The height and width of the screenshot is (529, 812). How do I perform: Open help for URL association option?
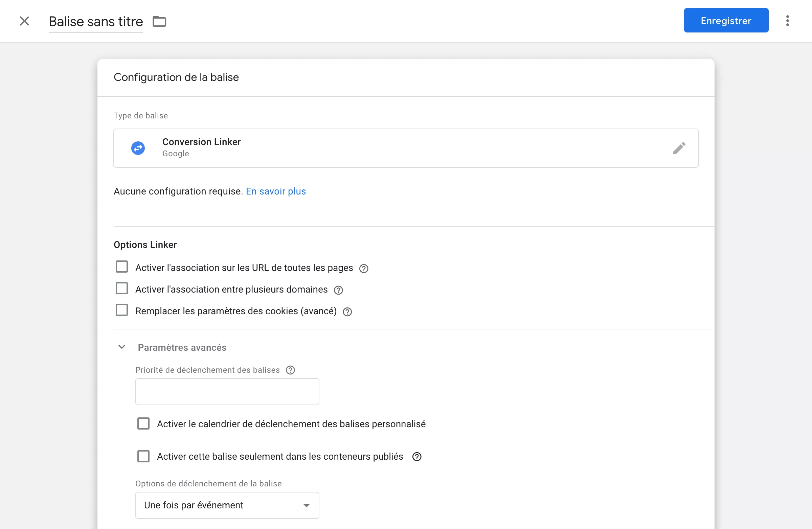click(363, 269)
